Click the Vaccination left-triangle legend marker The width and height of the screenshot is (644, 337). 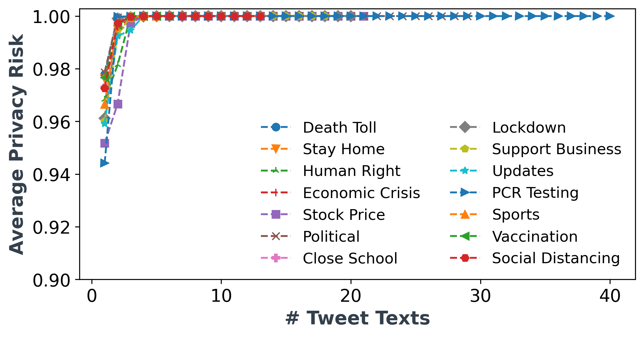(x=464, y=236)
